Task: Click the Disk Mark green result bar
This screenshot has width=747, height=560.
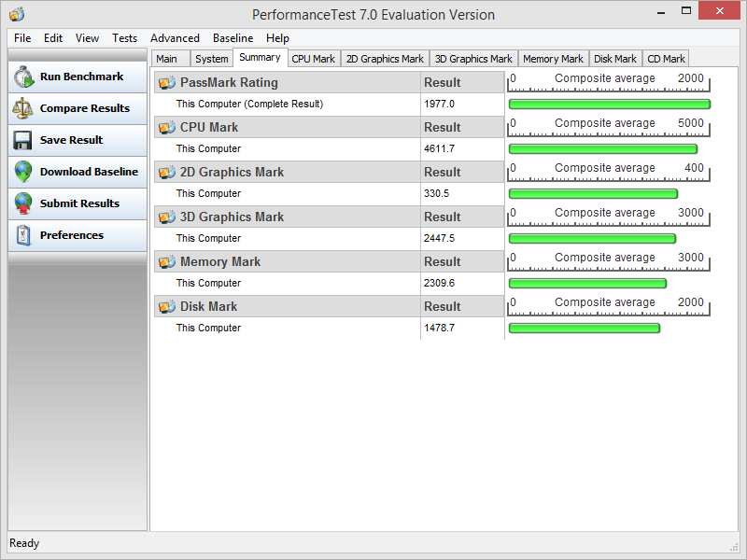Action: [x=585, y=328]
